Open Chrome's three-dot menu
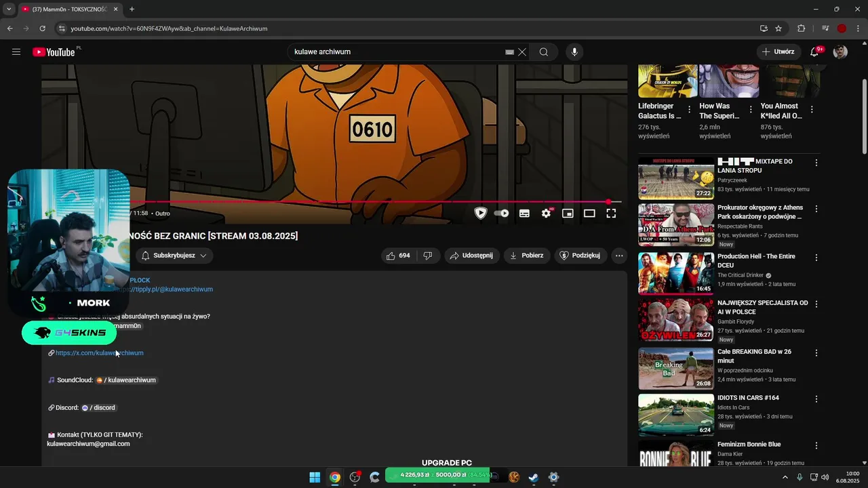 click(858, 28)
